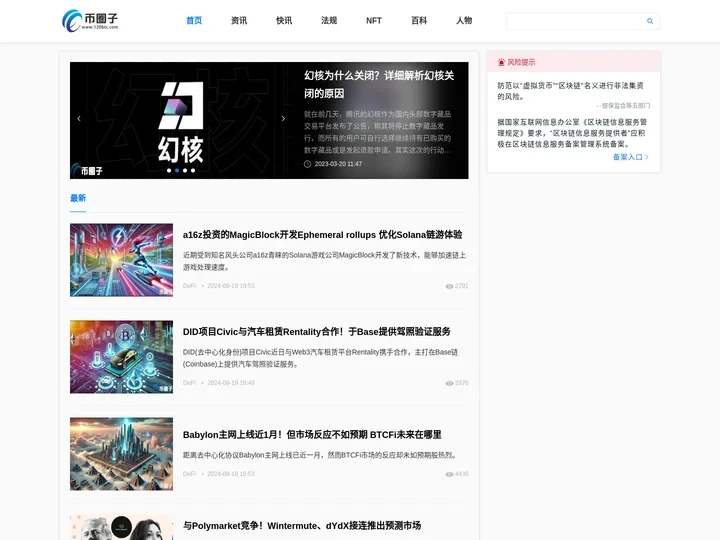Image resolution: width=720 pixels, height=540 pixels.
Task: Switch to the NFT section
Action: point(374,21)
